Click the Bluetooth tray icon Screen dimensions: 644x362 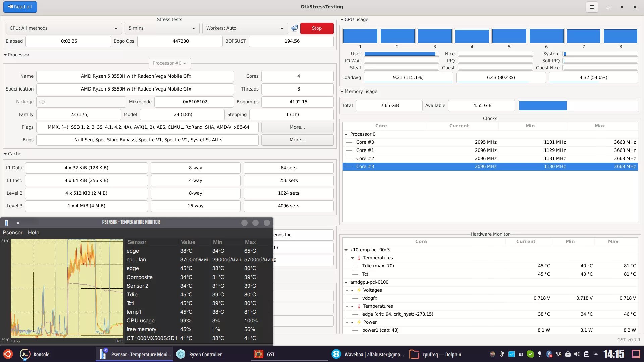549,354
